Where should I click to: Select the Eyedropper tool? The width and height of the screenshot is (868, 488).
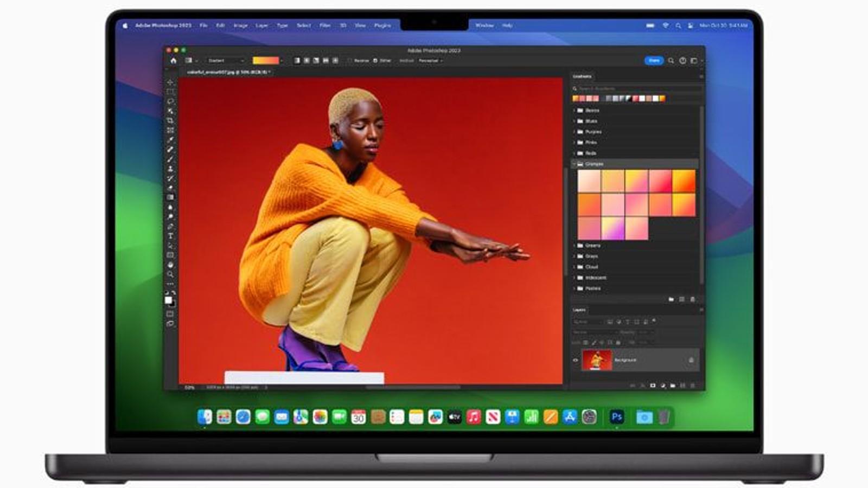point(170,140)
